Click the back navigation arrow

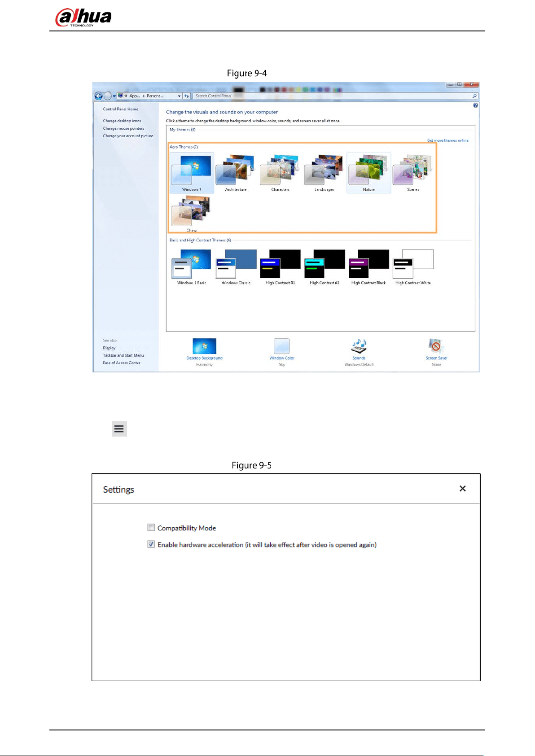coord(99,96)
